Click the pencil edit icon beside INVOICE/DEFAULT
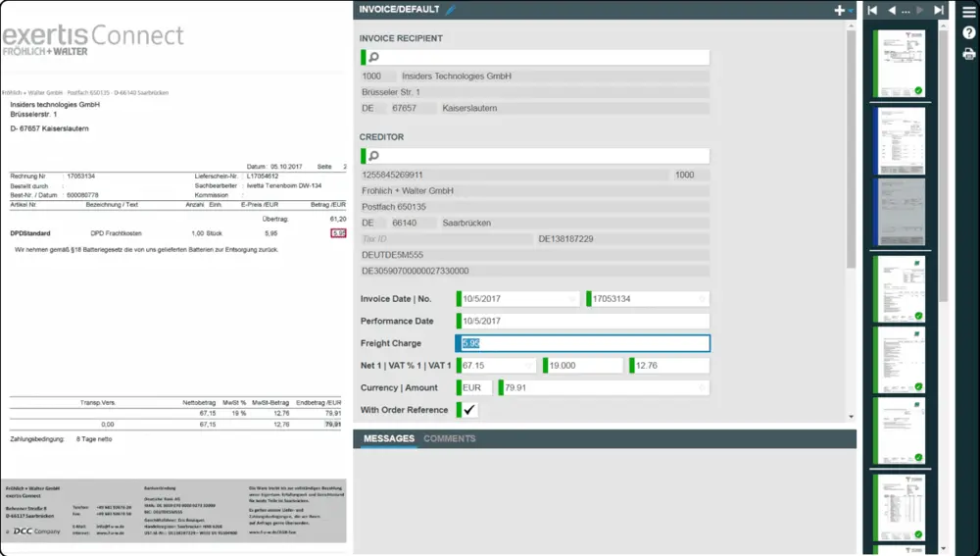The image size is (980, 556). pyautogui.click(x=451, y=10)
